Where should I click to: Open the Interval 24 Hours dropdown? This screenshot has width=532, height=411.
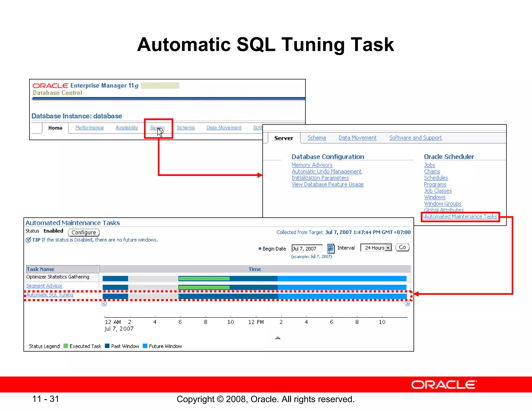[x=376, y=248]
